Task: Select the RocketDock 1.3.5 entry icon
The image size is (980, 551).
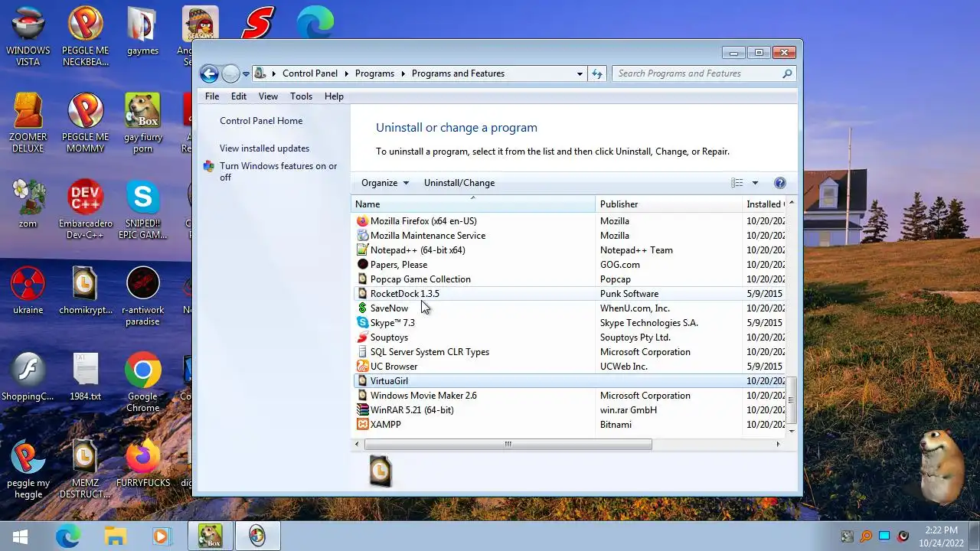Action: 363,294
